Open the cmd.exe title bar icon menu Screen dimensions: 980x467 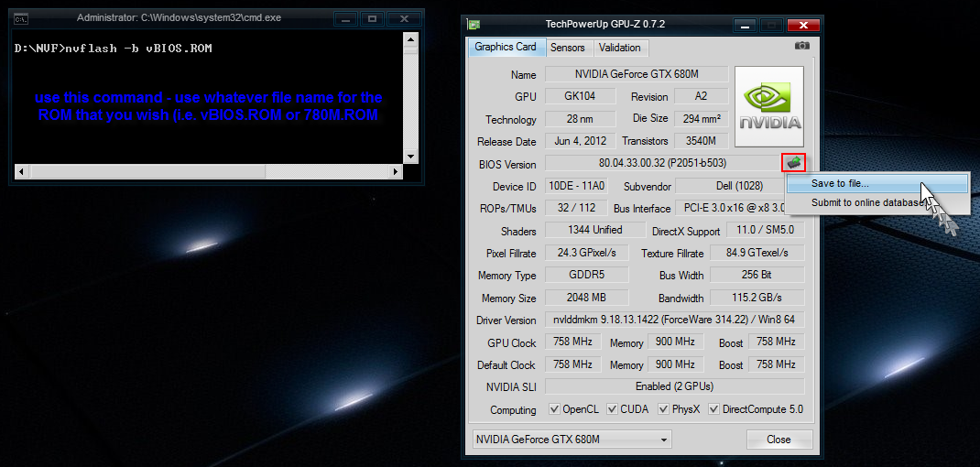tap(21, 18)
